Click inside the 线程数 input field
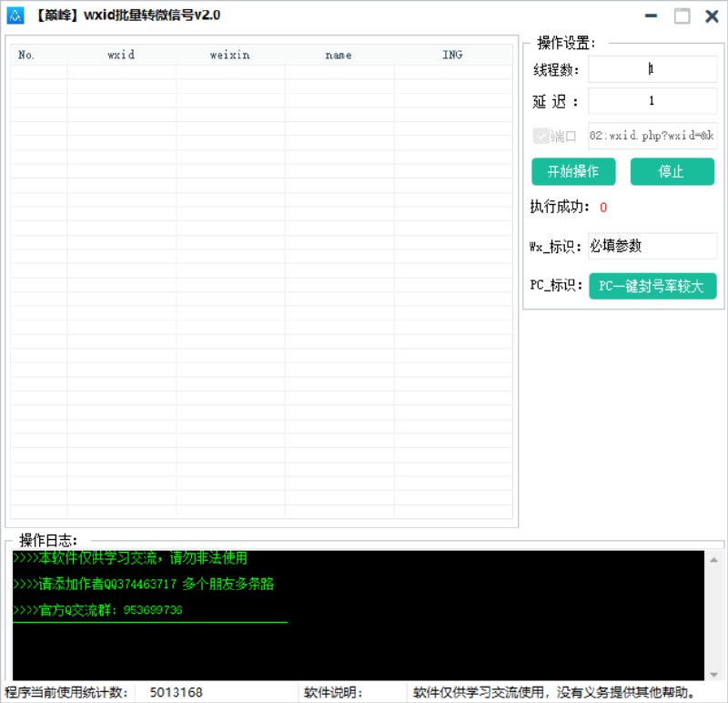Screen dimensions: 728x703 652,68
